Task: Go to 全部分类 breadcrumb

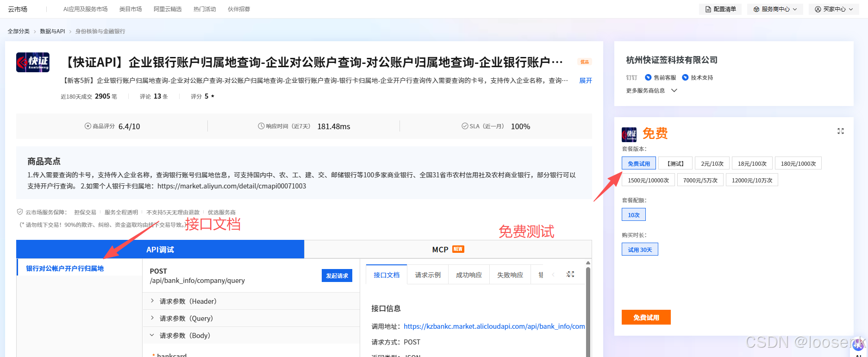Action: pyautogui.click(x=19, y=31)
